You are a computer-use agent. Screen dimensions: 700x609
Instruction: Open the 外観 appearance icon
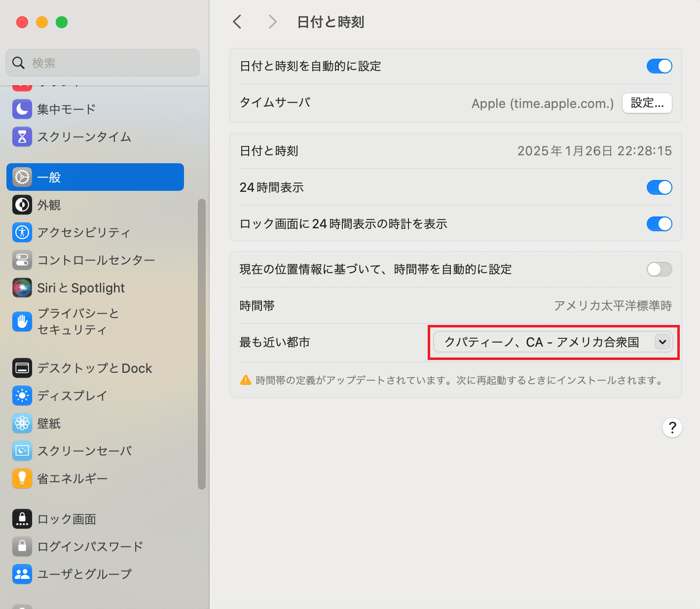tap(22, 205)
